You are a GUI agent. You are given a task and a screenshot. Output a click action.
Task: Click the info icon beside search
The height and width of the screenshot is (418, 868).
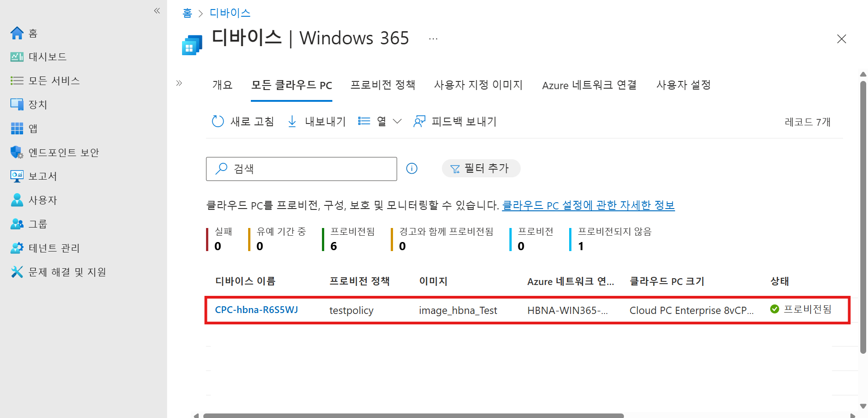[412, 169]
